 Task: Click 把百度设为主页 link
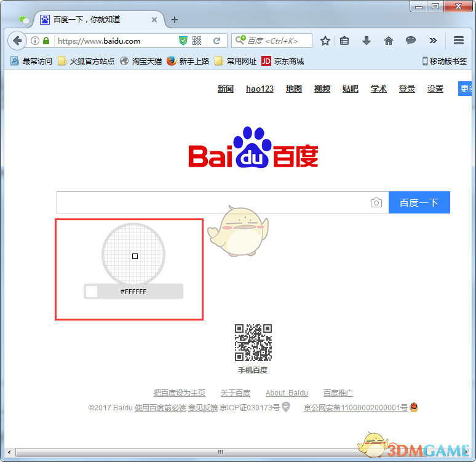180,393
